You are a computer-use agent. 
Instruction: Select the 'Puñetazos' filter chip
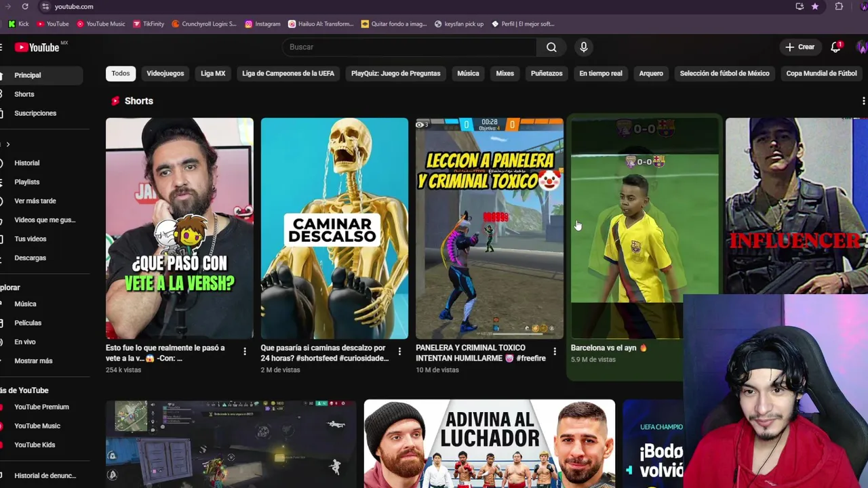(547, 73)
